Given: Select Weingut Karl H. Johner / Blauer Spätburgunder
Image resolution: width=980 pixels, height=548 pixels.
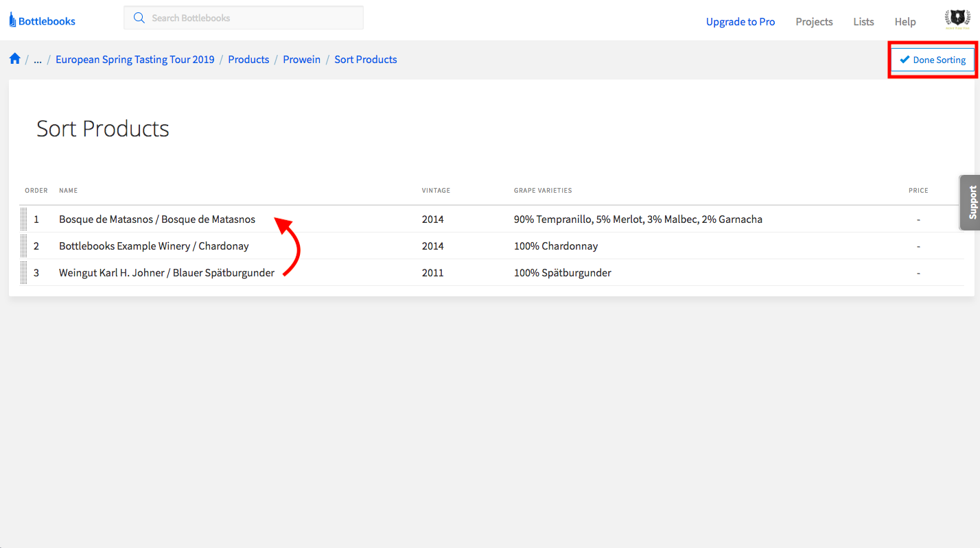Looking at the screenshot, I should (x=167, y=273).
